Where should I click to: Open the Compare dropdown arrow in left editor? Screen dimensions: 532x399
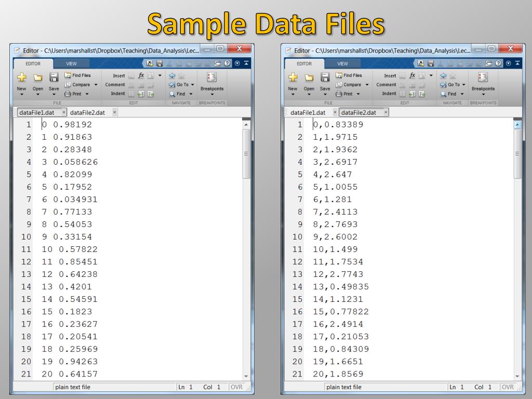coord(96,85)
